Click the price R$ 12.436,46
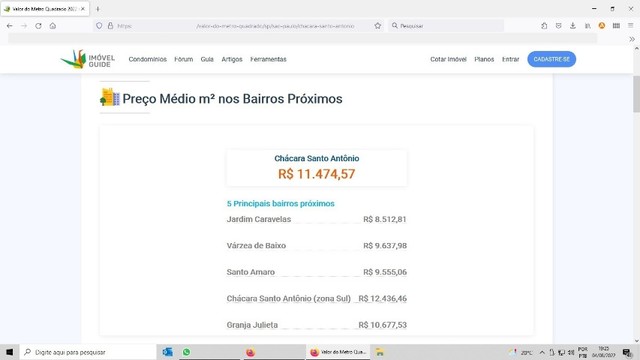The image size is (640, 360). [382, 298]
